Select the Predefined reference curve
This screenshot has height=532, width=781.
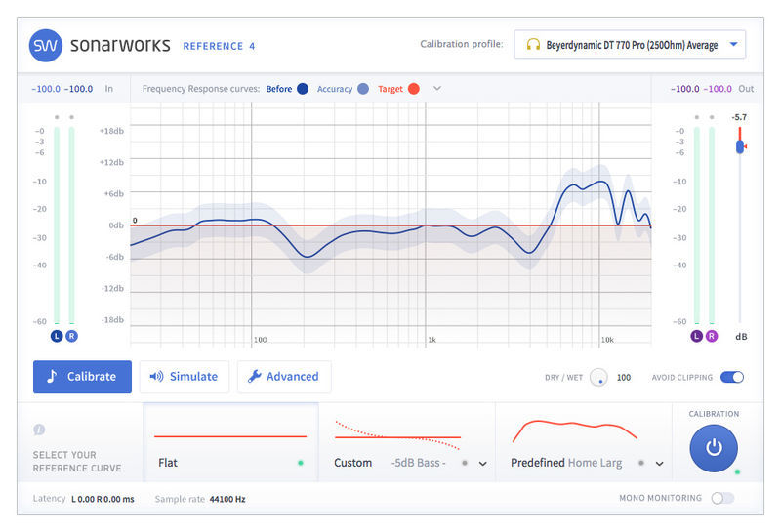(x=584, y=442)
